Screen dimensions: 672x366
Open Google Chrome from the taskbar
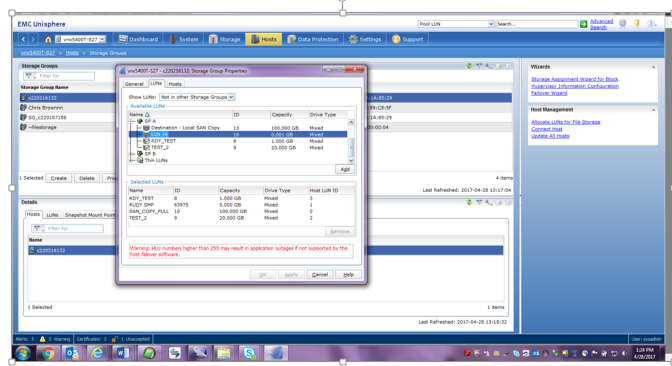pos(48,353)
